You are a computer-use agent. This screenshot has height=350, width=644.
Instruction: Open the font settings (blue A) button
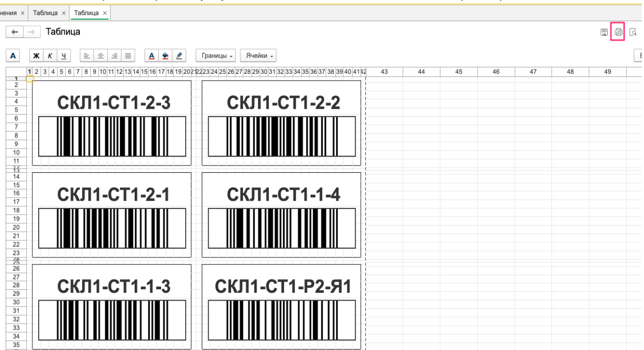(13, 56)
